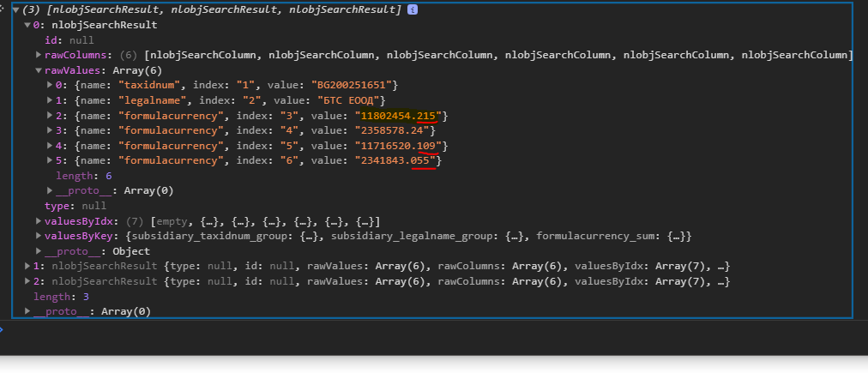Expand the final __proto__: Array(0) node
868x373 pixels.
click(27, 311)
